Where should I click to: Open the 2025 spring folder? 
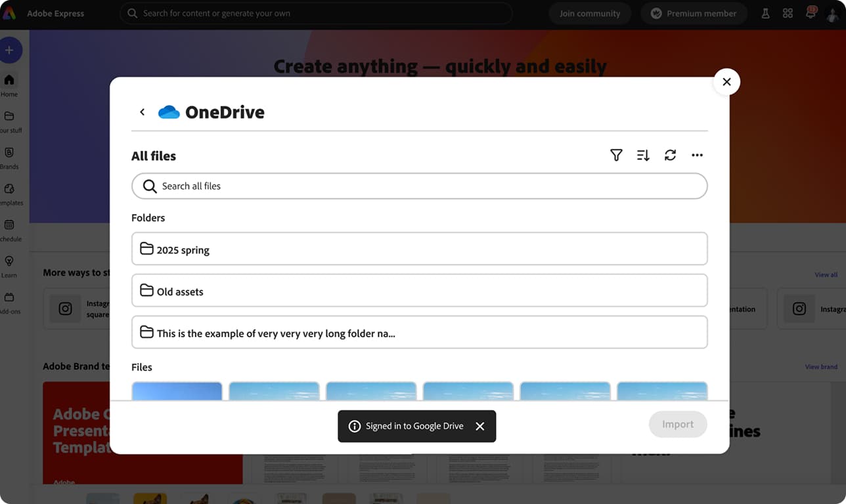[x=419, y=249]
